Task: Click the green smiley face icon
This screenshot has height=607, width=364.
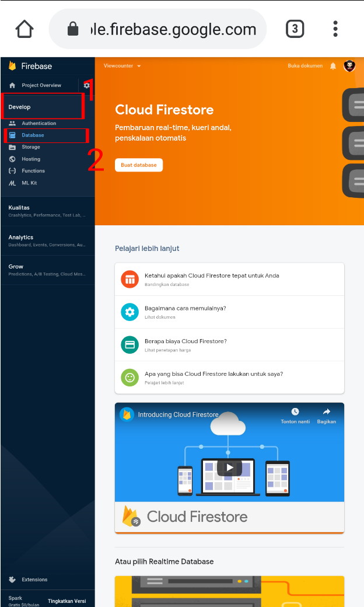Action: (130, 378)
